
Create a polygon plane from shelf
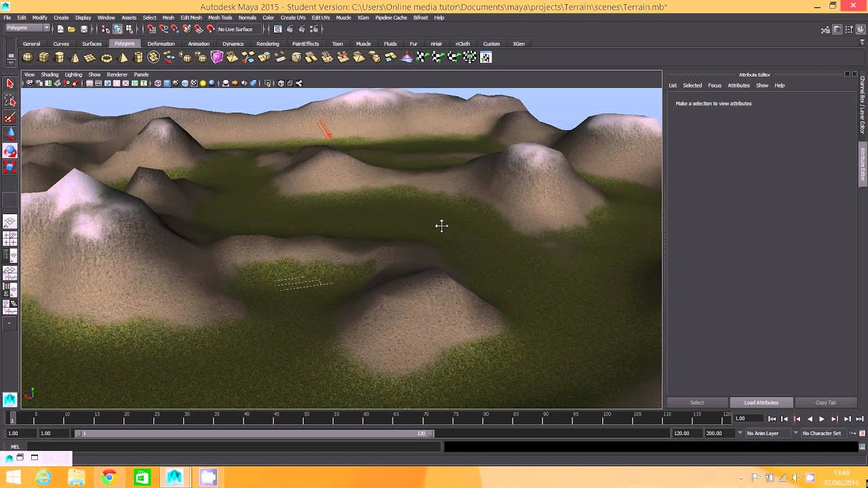(90, 58)
